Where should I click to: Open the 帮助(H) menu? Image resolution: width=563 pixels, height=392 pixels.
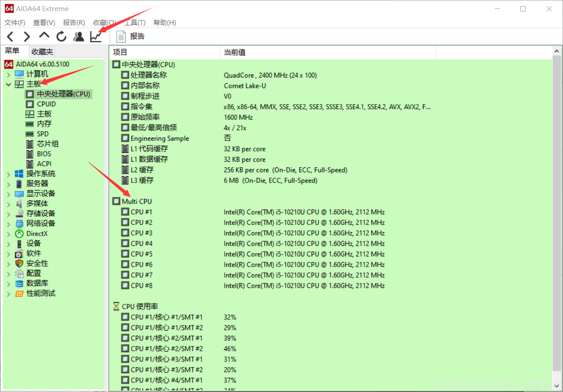coord(164,23)
